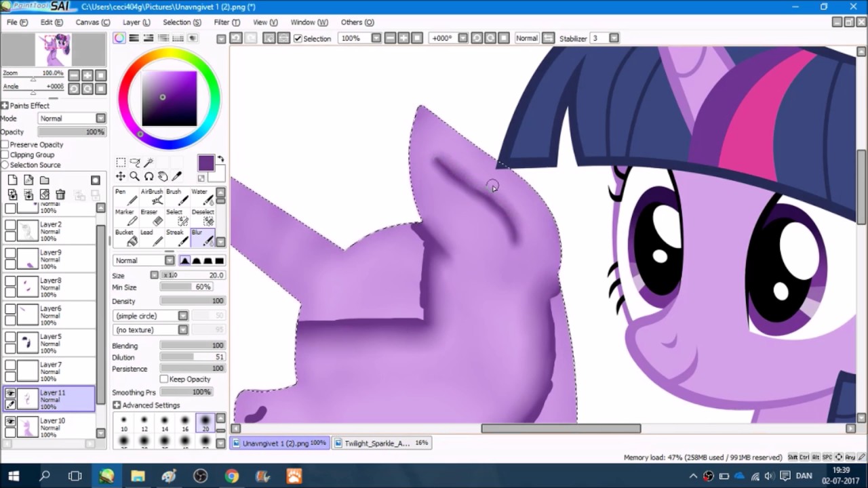Open the no texture dropdown
Image resolution: width=868 pixels, height=488 pixels.
[x=151, y=330]
